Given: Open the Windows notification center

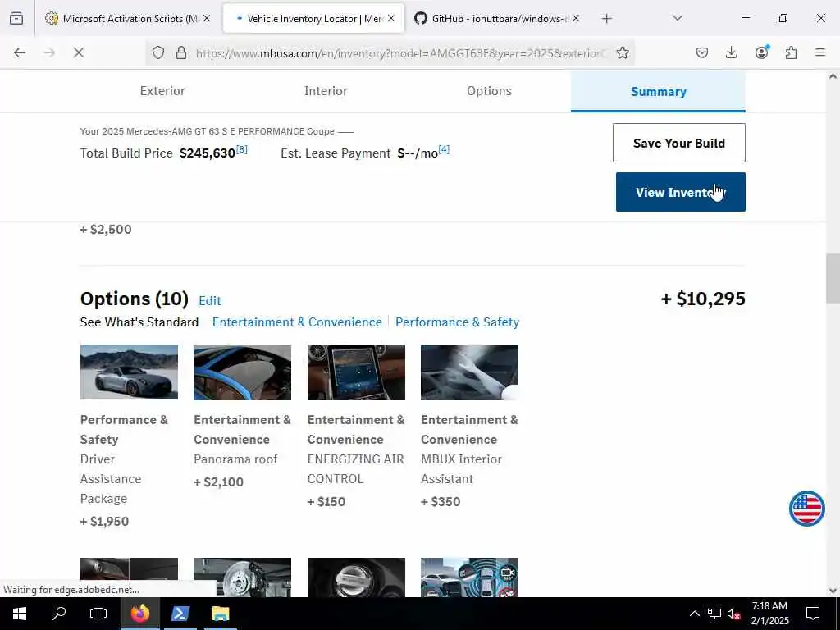Looking at the screenshot, I should (813, 614).
